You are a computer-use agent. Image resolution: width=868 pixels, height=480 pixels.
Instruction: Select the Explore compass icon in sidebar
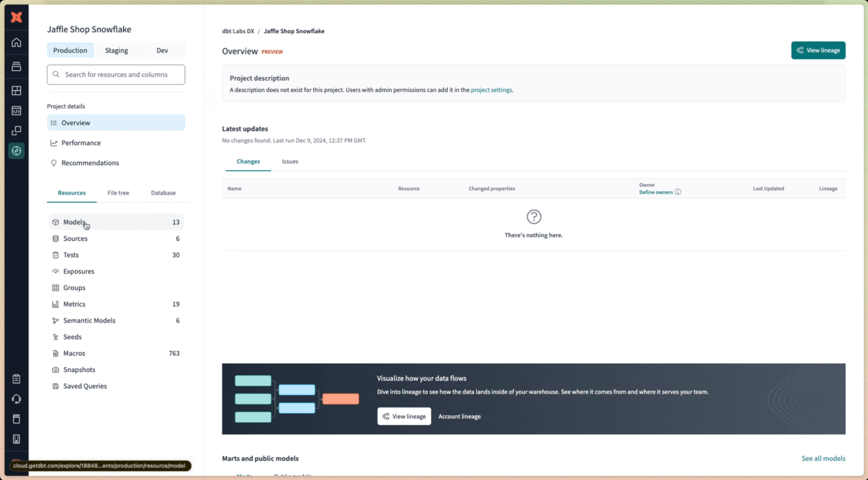(x=16, y=151)
